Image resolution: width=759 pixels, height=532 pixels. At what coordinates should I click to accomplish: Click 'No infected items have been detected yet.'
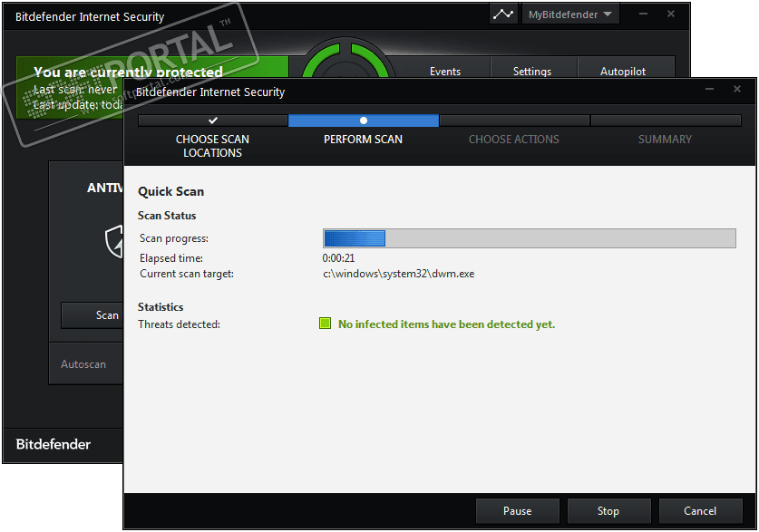446,324
